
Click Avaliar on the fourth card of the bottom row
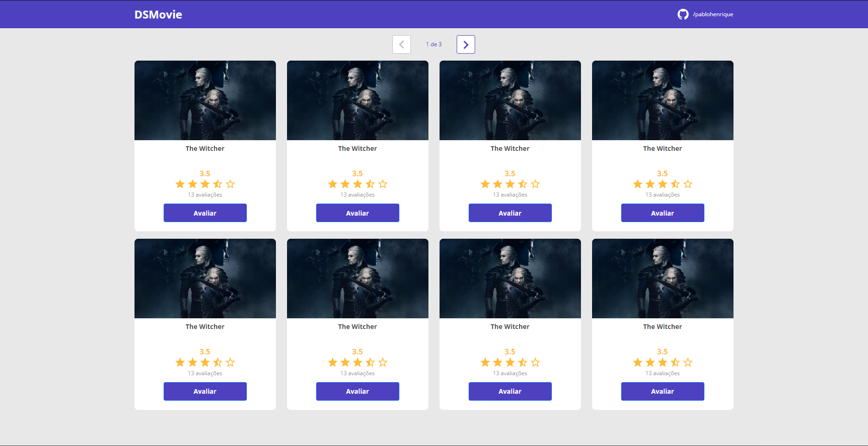662,391
